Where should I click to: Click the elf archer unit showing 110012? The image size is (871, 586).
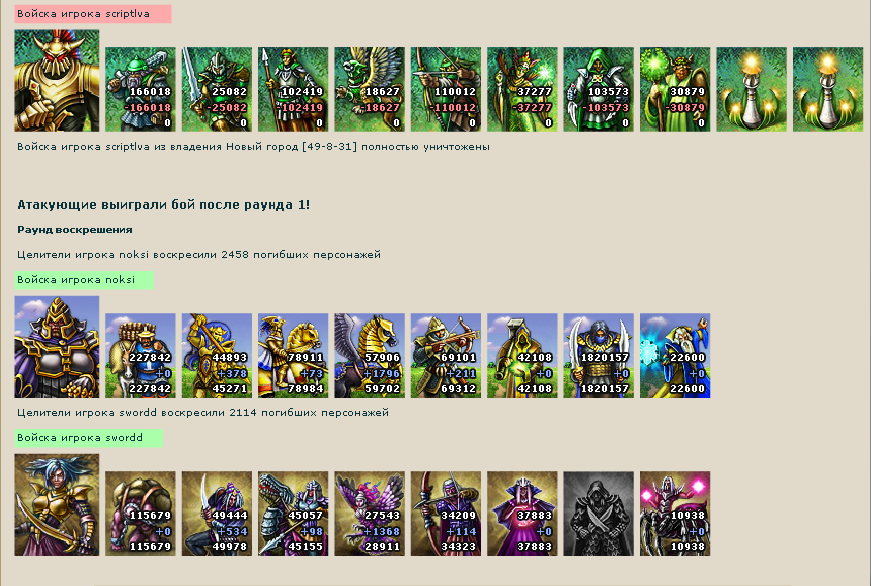(x=445, y=89)
